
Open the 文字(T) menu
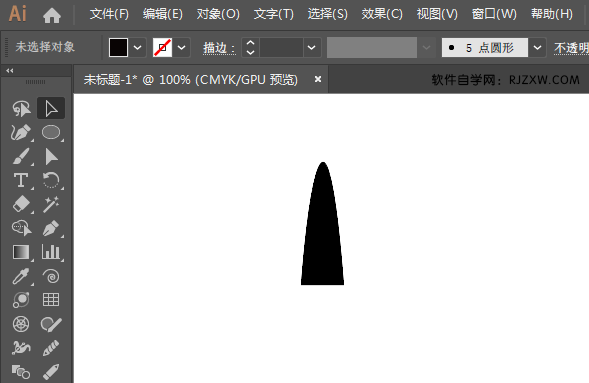coord(274,14)
